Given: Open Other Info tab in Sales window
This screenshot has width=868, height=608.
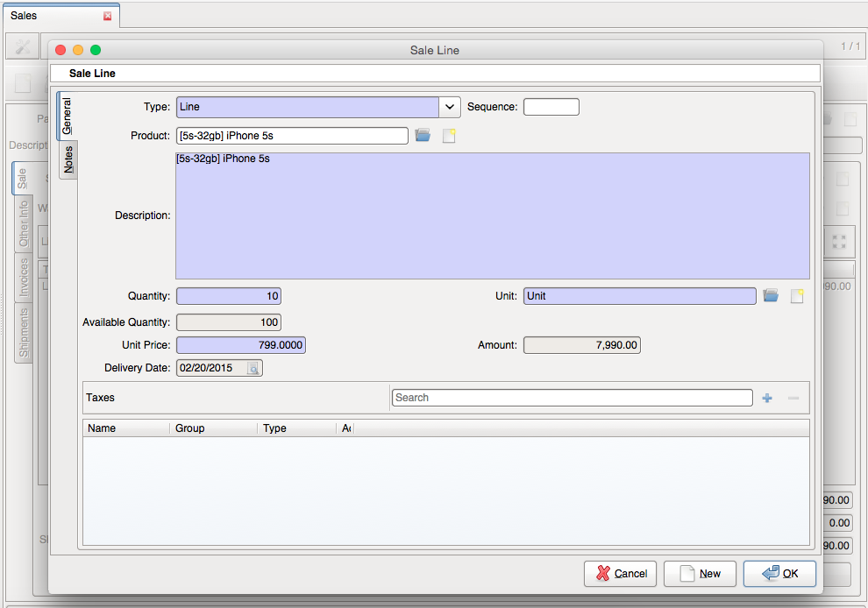Looking at the screenshot, I should (x=24, y=223).
